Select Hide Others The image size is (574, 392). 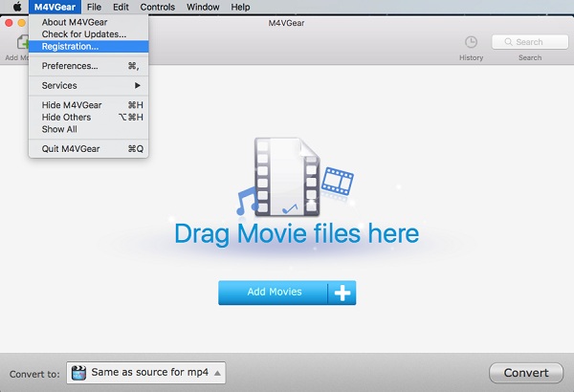click(89, 118)
